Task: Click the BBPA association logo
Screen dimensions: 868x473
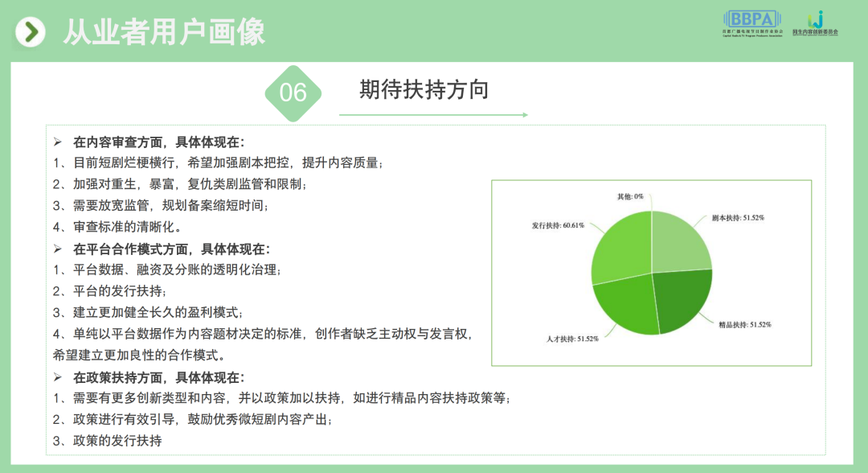Action: click(750, 23)
